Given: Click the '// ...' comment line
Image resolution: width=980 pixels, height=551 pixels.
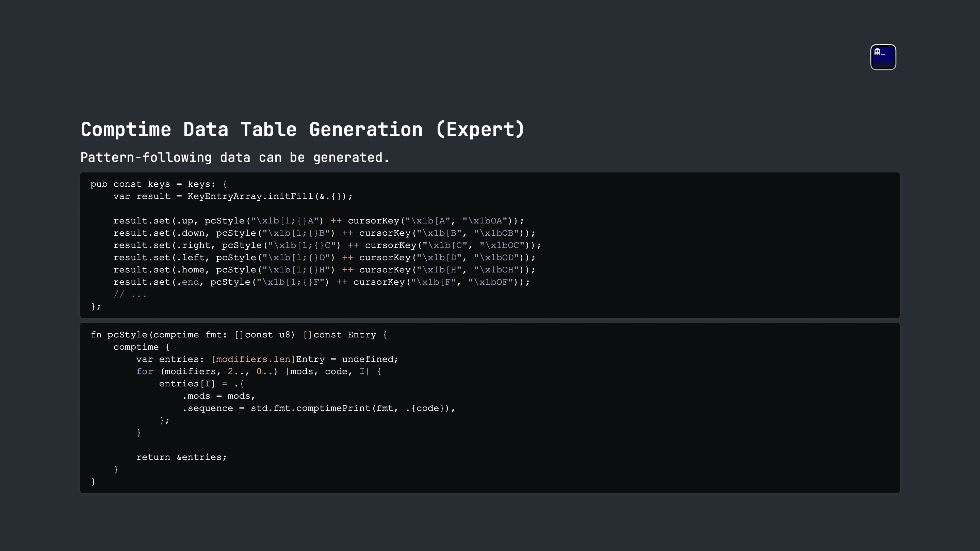Looking at the screenshot, I should [x=130, y=294].
